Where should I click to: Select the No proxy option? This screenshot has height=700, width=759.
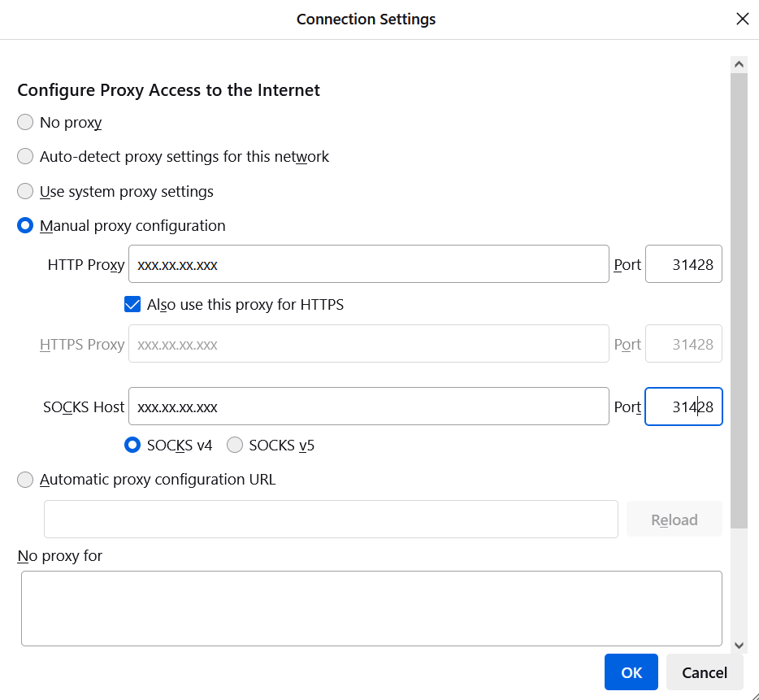[25, 122]
